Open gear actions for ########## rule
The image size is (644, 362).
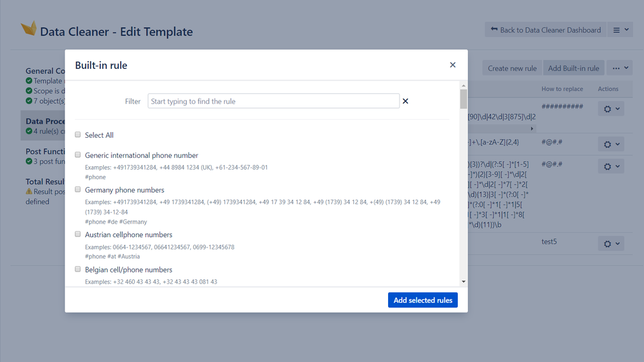[611, 109]
